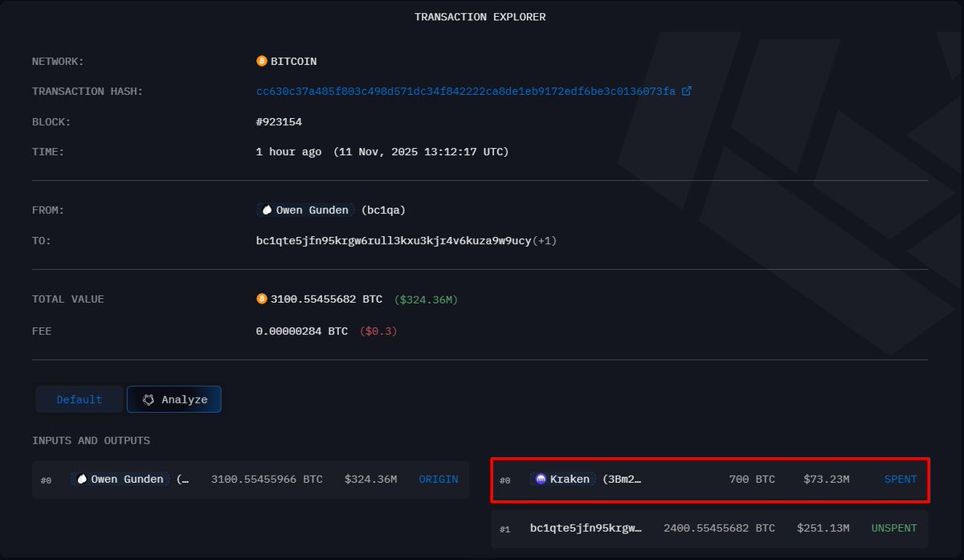Select output row #1 bc1qte5jfn95krgw
Viewport: 964px width, 560px height.
[x=585, y=528]
